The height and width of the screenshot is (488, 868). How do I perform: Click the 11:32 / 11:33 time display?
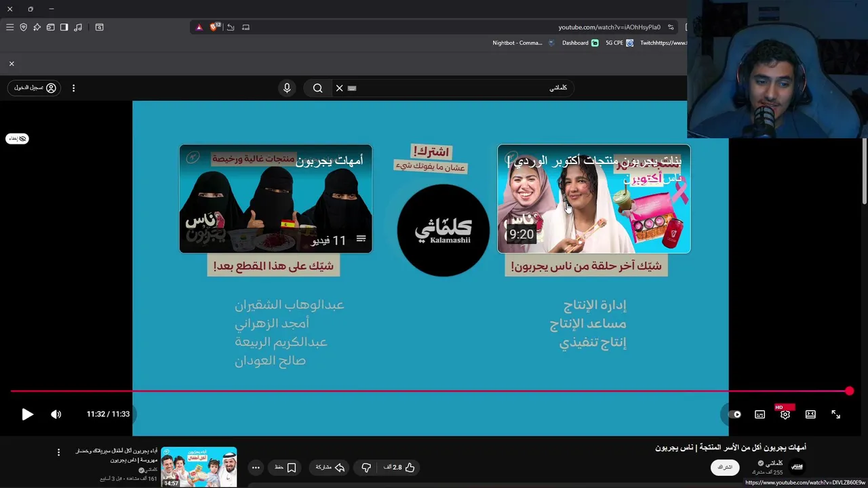point(108,414)
